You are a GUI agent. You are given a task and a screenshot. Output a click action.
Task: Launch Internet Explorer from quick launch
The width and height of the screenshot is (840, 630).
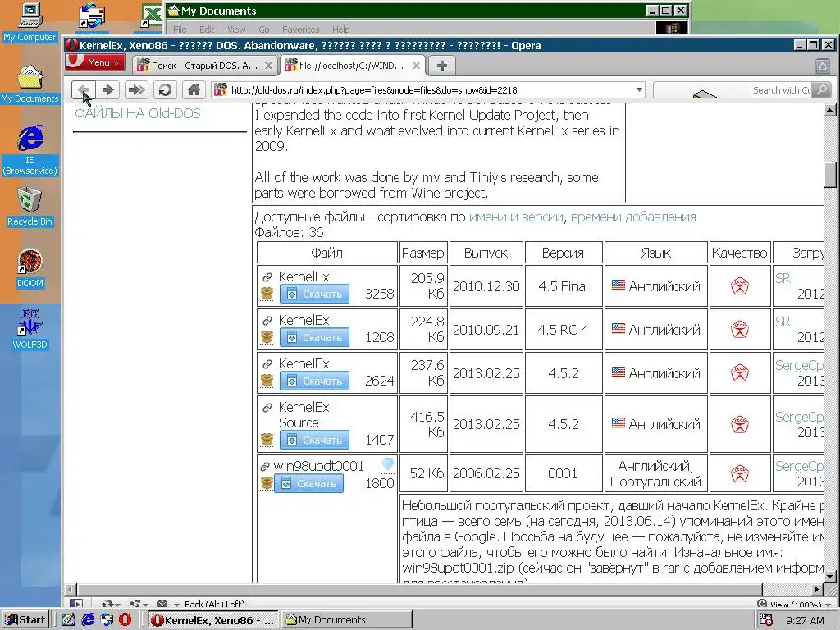[x=88, y=620]
